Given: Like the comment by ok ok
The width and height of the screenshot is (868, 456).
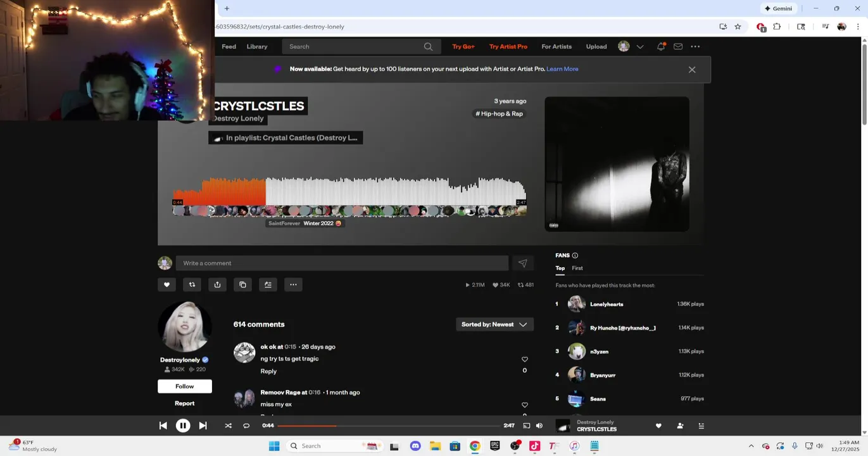Looking at the screenshot, I should point(525,360).
